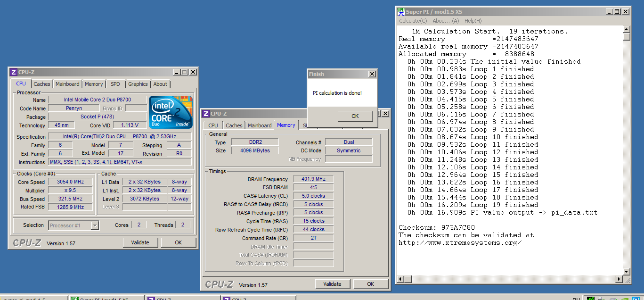The image size is (644, 300).
Task: Click the Row Refresh Cycle Time '44 clocks'
Action: tap(313, 230)
